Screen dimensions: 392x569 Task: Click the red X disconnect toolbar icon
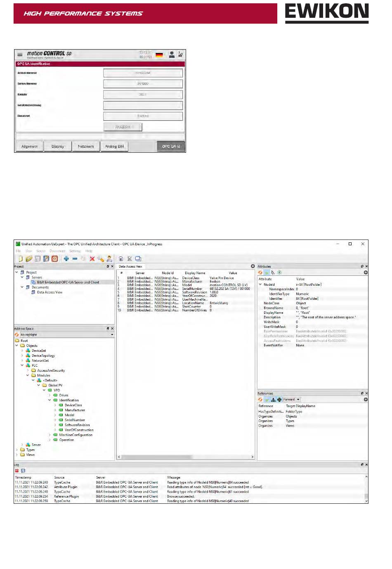tap(92, 259)
